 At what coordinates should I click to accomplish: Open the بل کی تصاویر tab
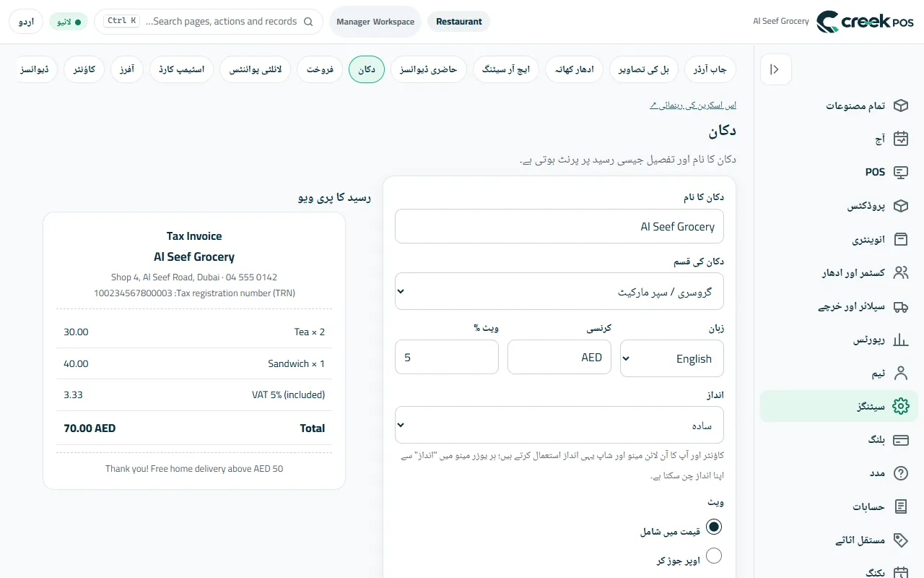coord(644,69)
